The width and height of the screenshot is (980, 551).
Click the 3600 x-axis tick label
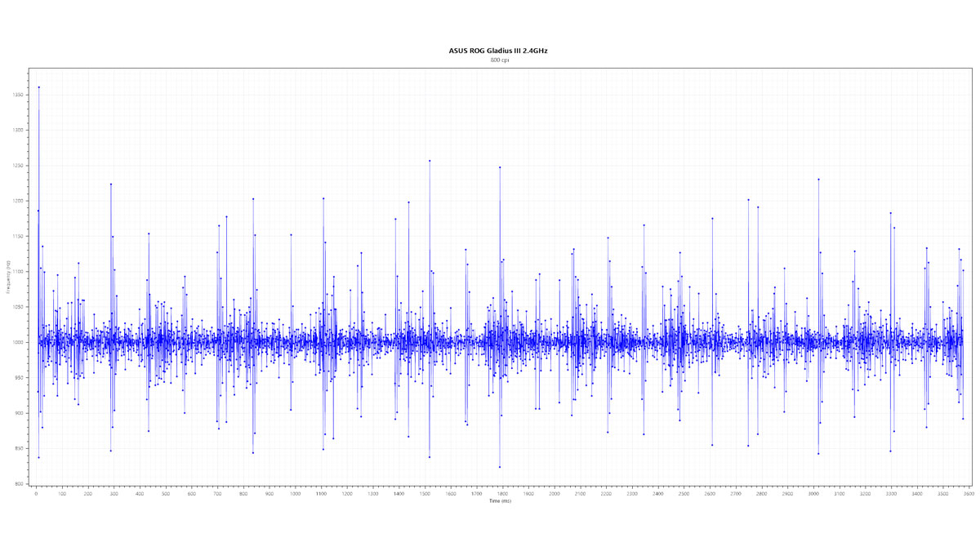pos(969,494)
